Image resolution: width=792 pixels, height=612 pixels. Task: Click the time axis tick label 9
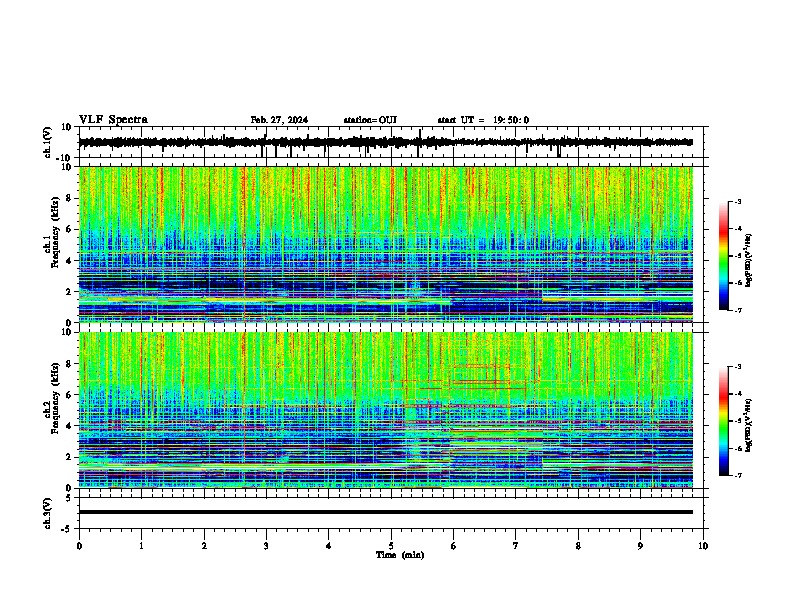(640, 546)
